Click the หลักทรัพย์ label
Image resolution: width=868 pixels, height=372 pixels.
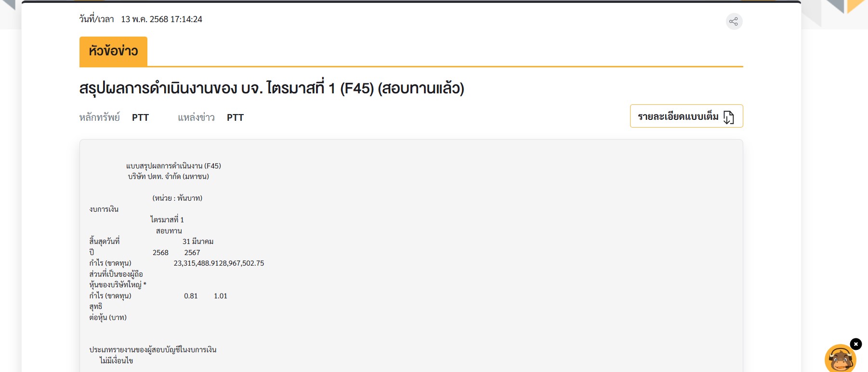[x=100, y=117]
